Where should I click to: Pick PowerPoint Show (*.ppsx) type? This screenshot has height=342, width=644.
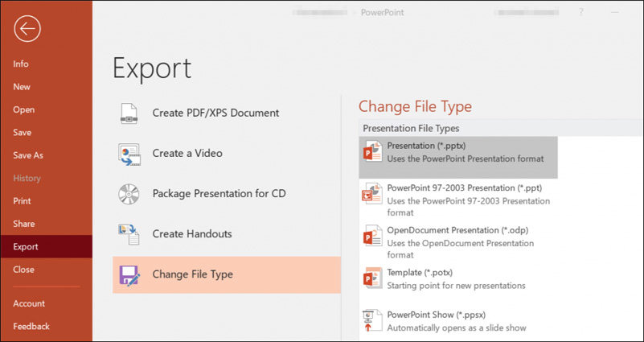[x=458, y=321]
